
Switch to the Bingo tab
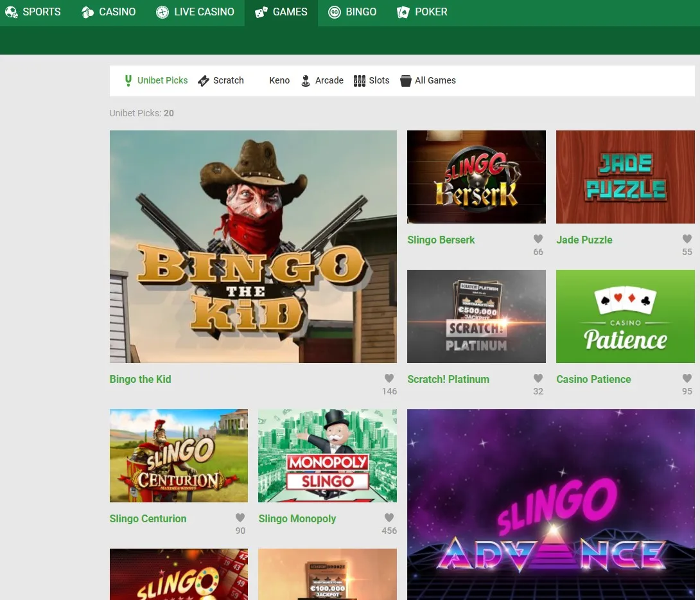pos(352,12)
